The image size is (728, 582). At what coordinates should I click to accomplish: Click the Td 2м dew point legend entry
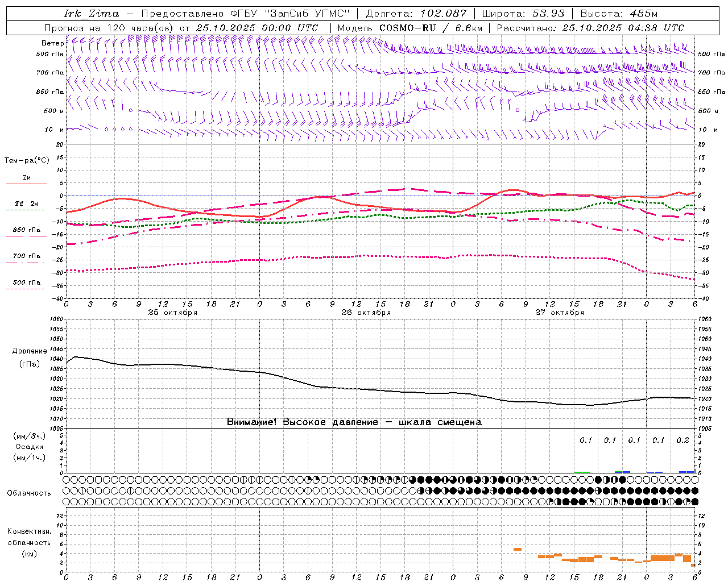(x=26, y=203)
